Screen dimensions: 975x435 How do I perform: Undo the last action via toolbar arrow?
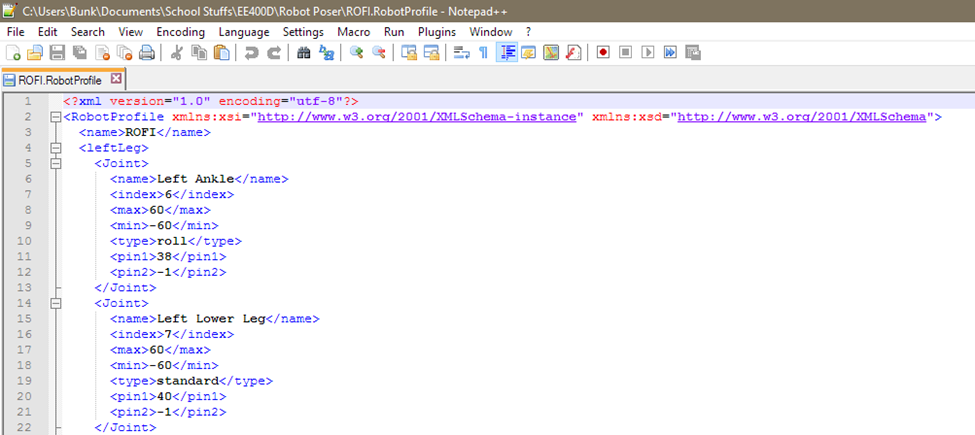(x=251, y=53)
